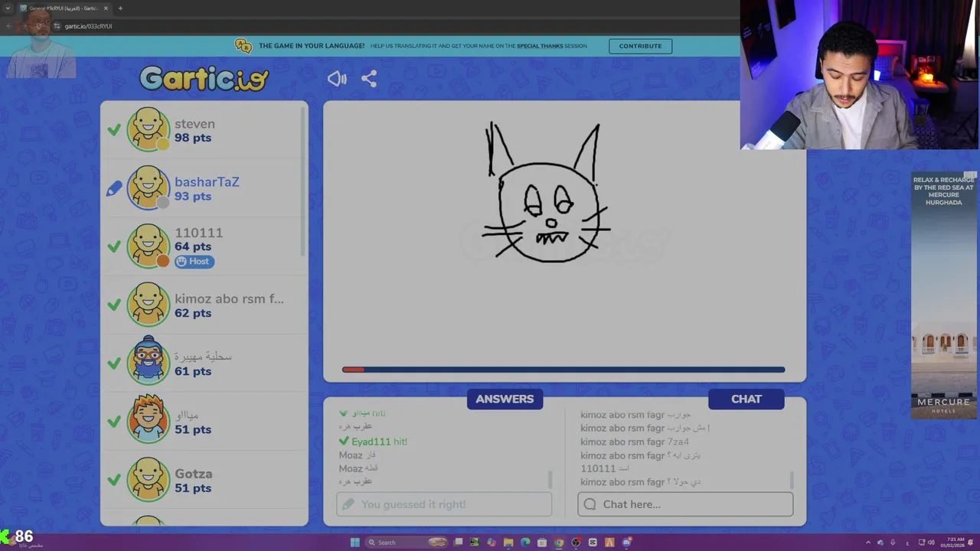Open File Explorer from the taskbar
This screenshot has width=980, height=551.
(x=508, y=543)
